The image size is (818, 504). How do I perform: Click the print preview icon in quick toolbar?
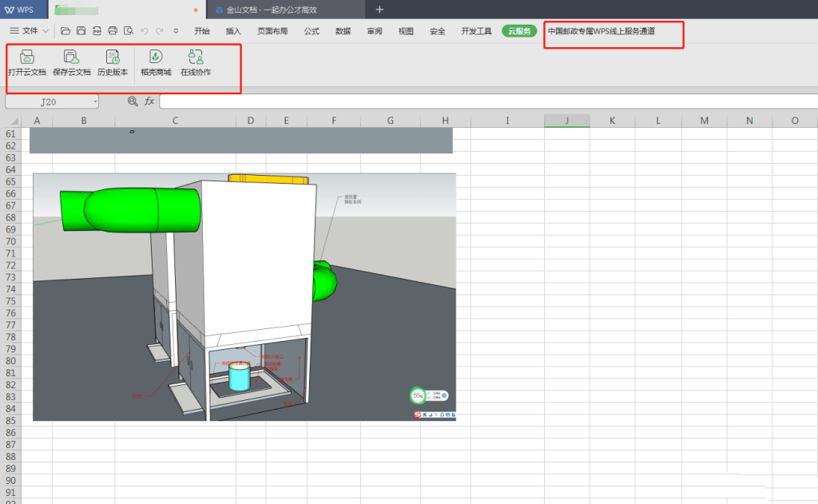click(128, 31)
